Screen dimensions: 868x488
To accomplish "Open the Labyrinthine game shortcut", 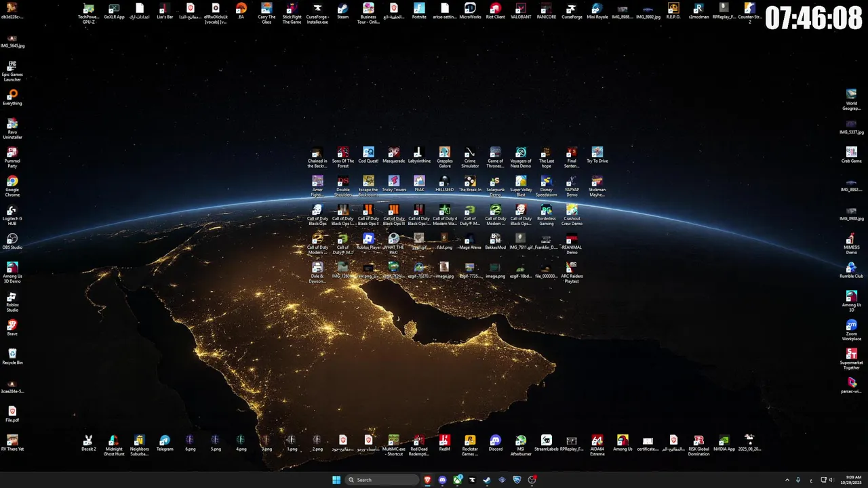I will (419, 155).
